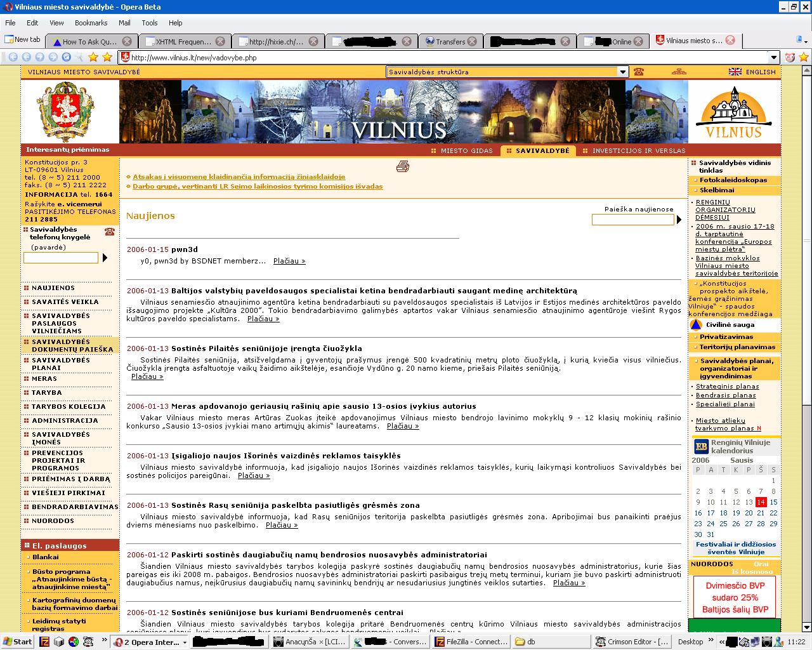Open Crimson Editor from taskbar
This screenshot has height=650, width=812.
point(632,642)
